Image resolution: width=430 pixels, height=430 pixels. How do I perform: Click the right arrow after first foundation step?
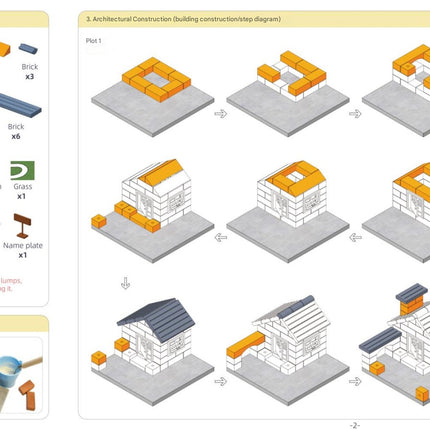click(221, 114)
